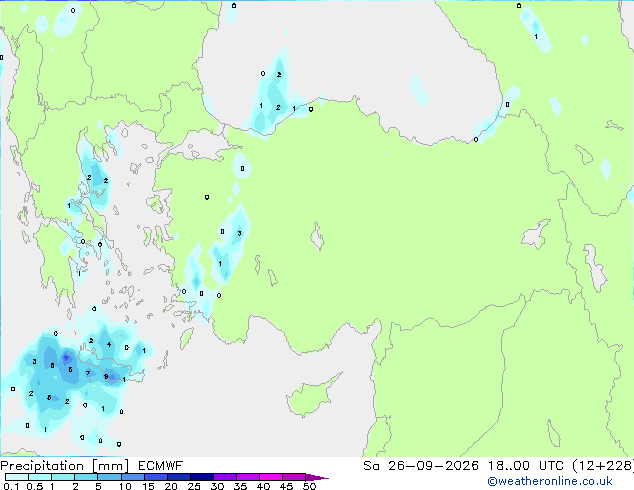Click the value 3 over western Turkey

239,233
